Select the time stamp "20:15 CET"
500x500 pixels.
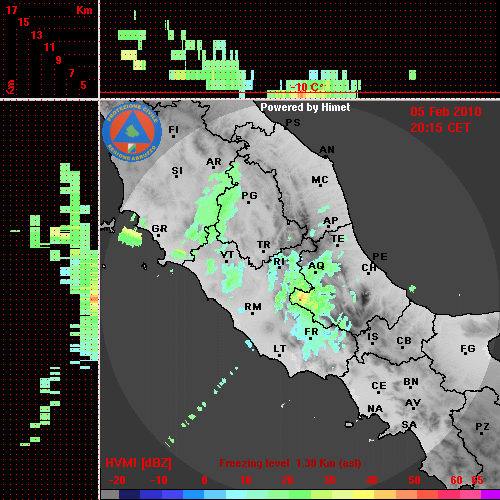[440, 128]
